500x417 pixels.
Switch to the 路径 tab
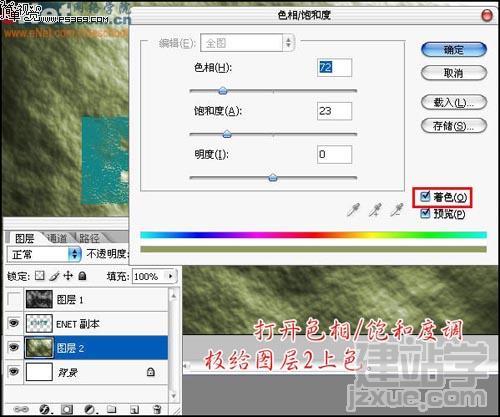[x=89, y=238]
